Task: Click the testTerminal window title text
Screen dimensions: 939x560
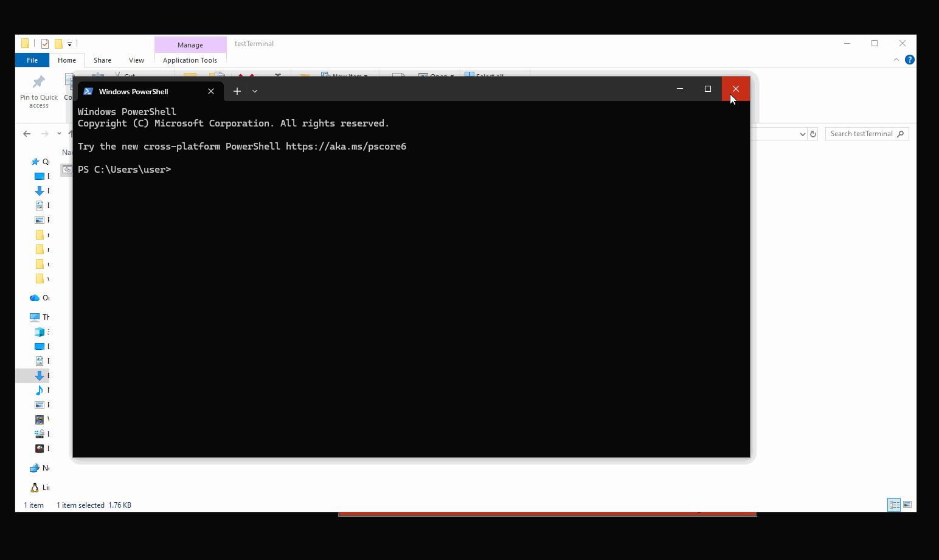Action: (254, 44)
